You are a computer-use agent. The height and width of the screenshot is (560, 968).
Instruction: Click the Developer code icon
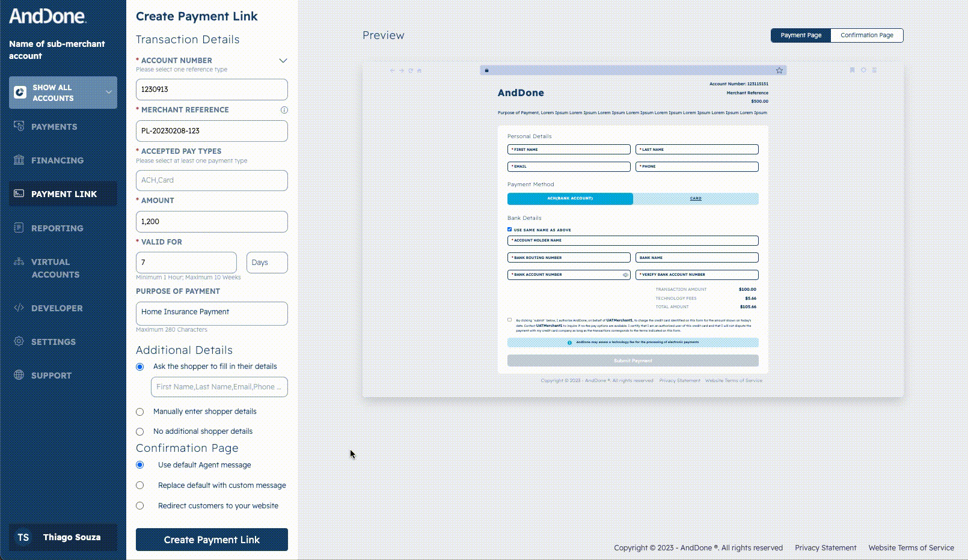tap(19, 308)
